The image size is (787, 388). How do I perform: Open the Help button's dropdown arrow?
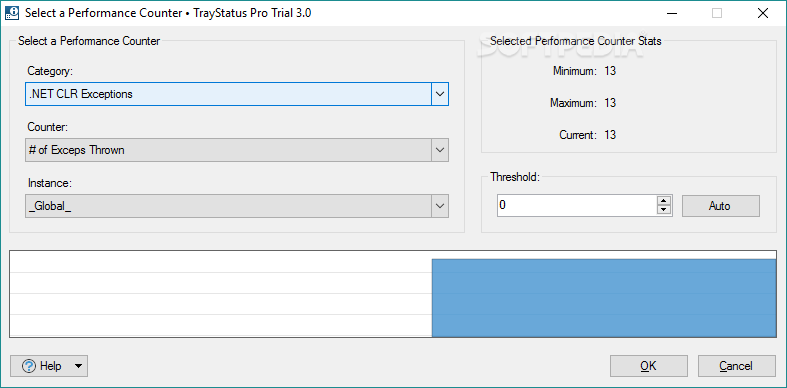tap(78, 366)
